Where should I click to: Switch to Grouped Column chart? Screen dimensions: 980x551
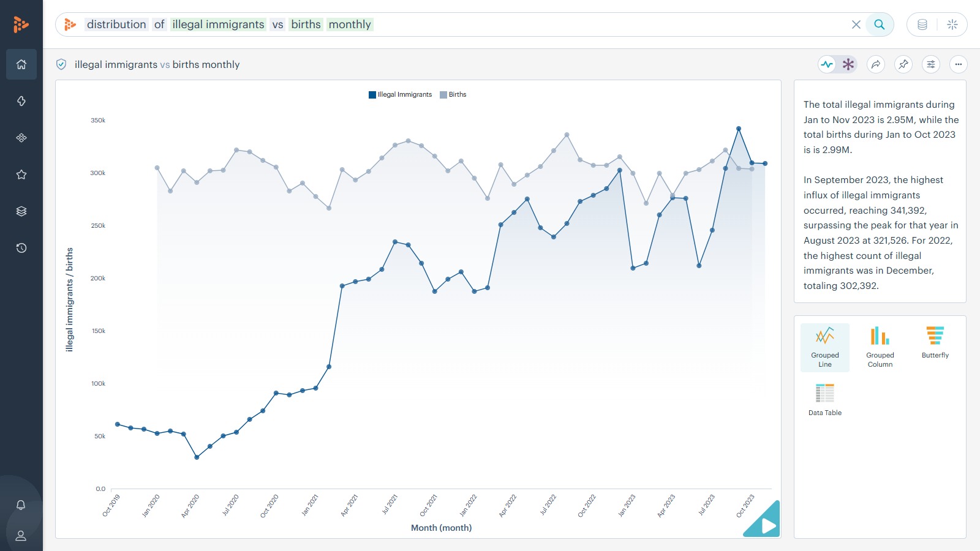tap(880, 347)
